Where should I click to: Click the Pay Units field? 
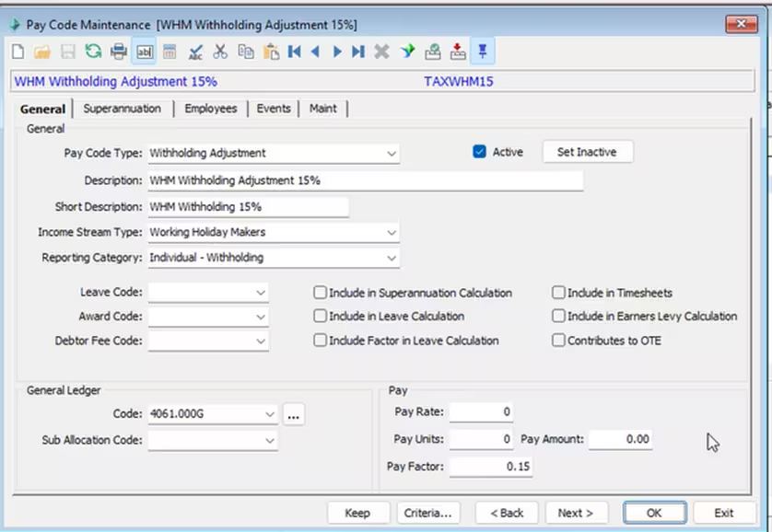(481, 439)
